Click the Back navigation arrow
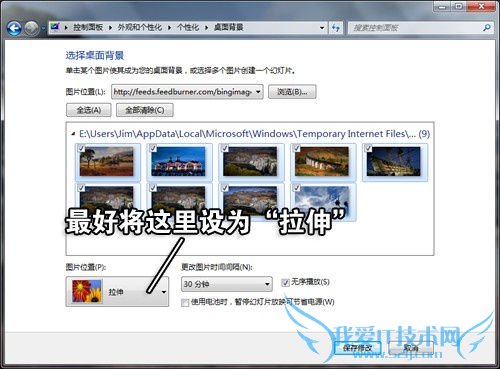The image size is (500, 369). coord(14,28)
